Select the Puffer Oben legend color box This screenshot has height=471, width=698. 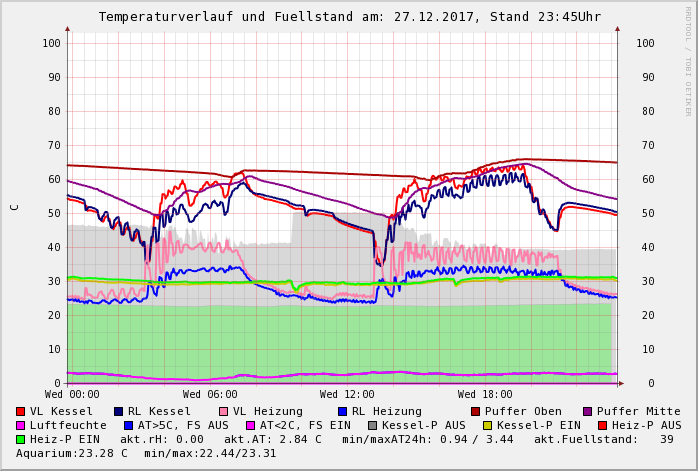[x=475, y=411]
